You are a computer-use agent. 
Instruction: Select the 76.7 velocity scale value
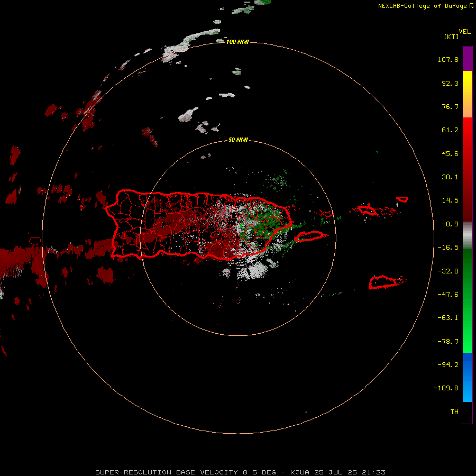point(450,106)
